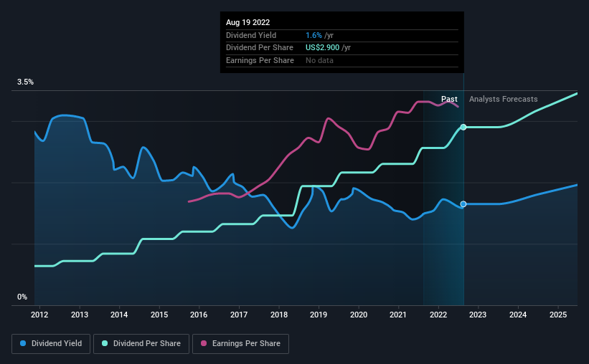589x364 pixels.
Task: Click the blue Dividend Yield legend dot
Action: (23, 343)
